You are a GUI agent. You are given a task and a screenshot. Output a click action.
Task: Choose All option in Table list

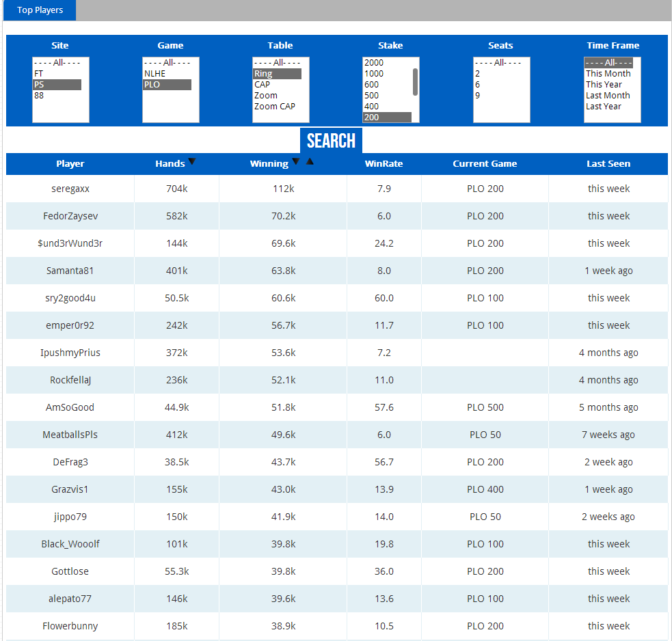tap(278, 63)
